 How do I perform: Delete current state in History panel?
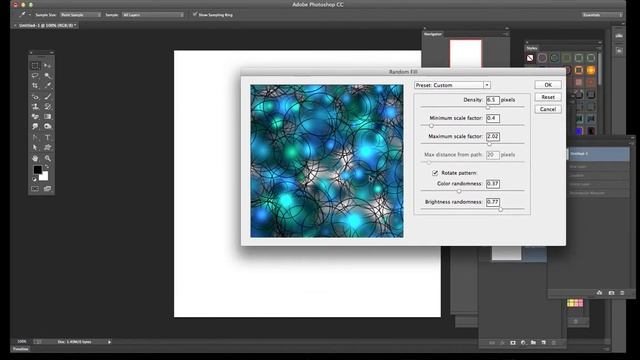[x=622, y=293]
